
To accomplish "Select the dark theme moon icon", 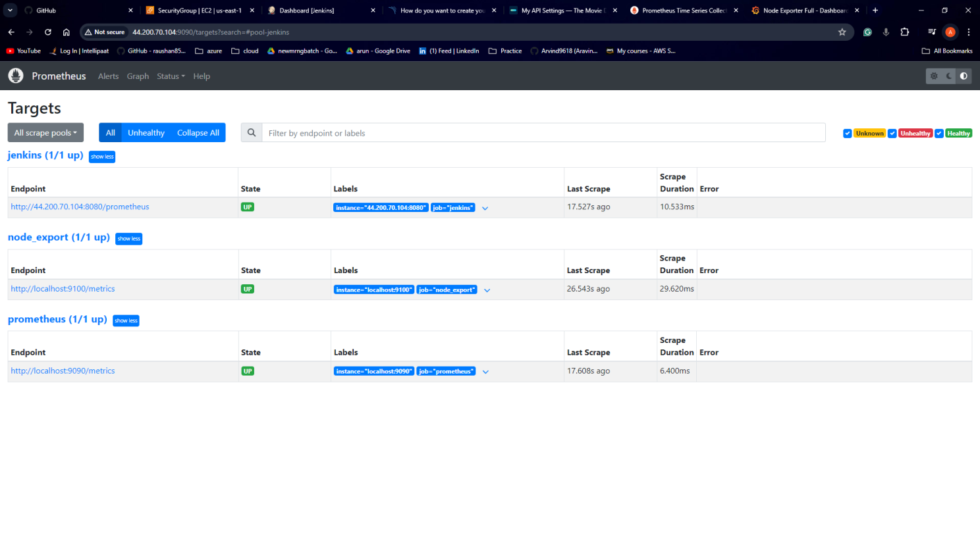I will pyautogui.click(x=949, y=76).
